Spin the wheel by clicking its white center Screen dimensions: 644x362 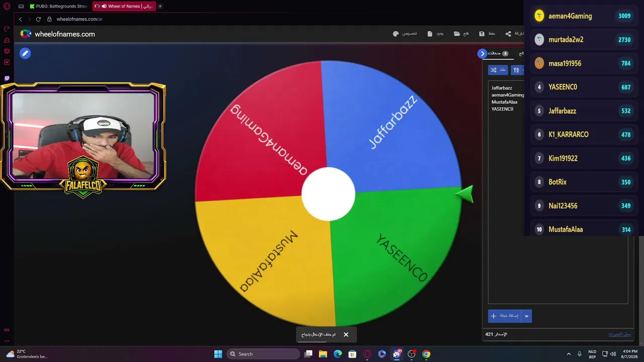[328, 194]
